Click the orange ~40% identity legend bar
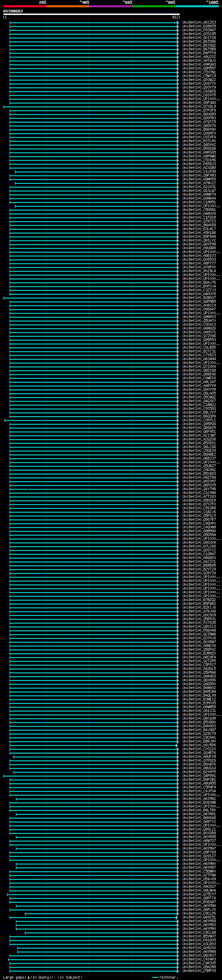 (x=68, y=7)
